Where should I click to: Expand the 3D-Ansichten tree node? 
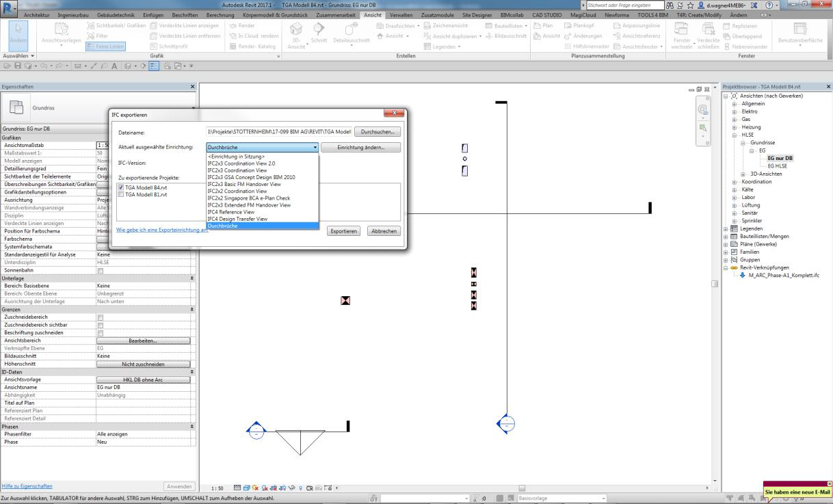point(743,174)
